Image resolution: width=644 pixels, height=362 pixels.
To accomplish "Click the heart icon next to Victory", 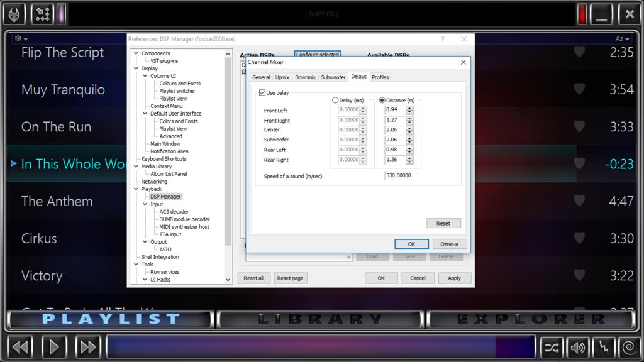I will coord(579,275).
